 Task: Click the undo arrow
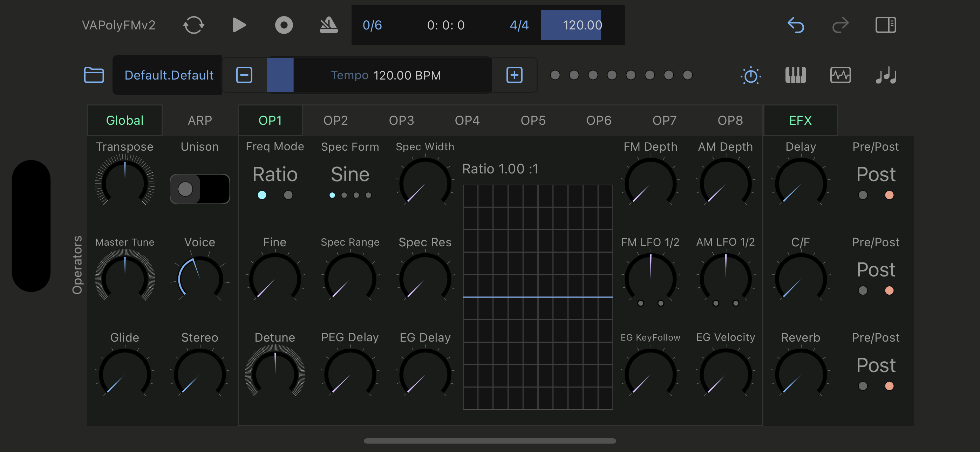pyautogui.click(x=796, y=25)
